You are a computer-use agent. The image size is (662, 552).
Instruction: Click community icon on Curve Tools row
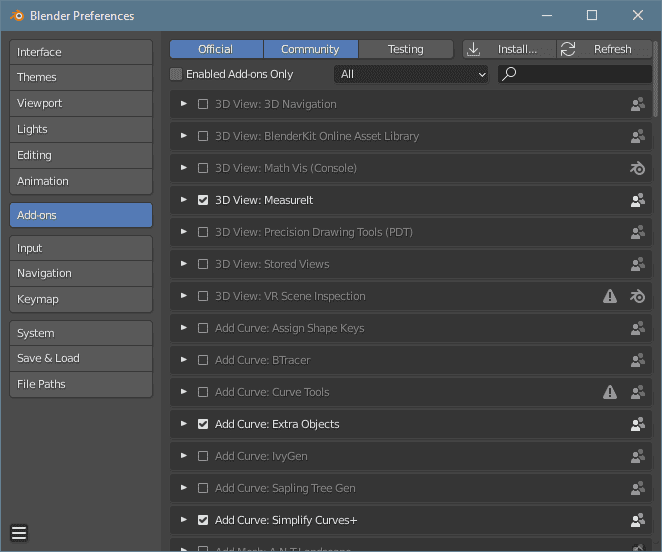[x=638, y=392]
